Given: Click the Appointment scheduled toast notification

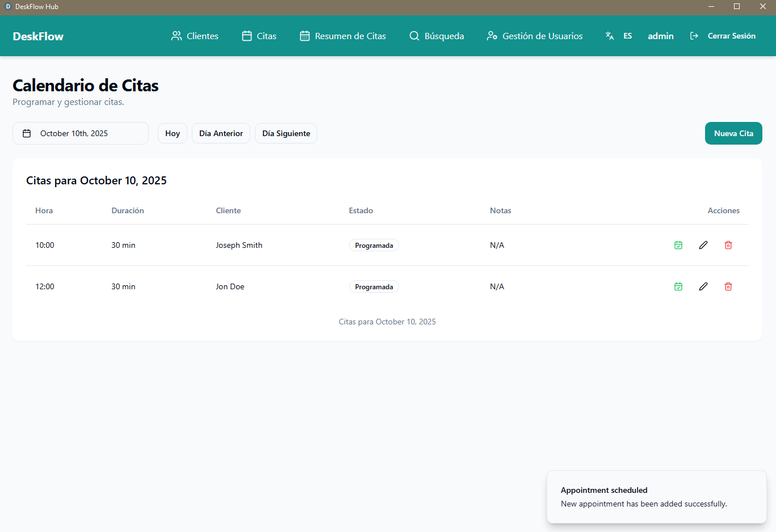Looking at the screenshot, I should 656,497.
